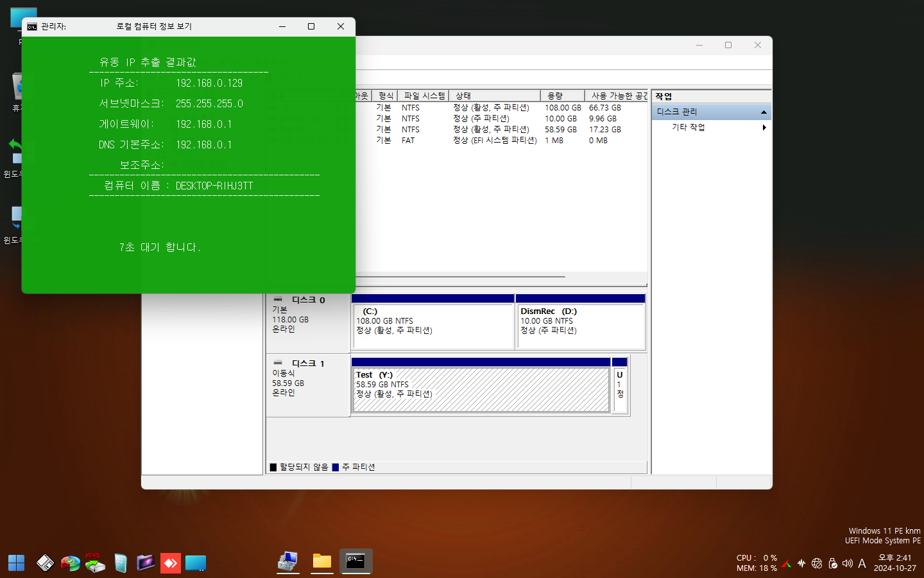Maximize the Disk Management window
Viewport: 924px width, 578px height.
tap(728, 45)
